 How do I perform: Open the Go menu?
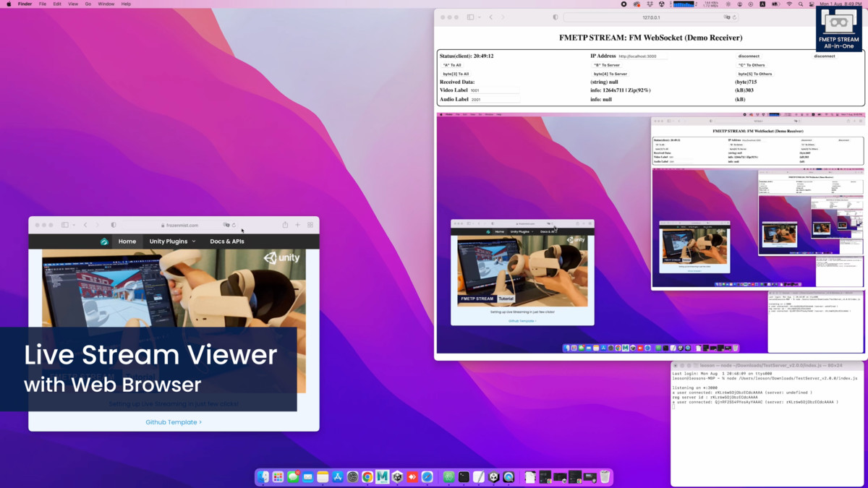pyautogui.click(x=88, y=4)
